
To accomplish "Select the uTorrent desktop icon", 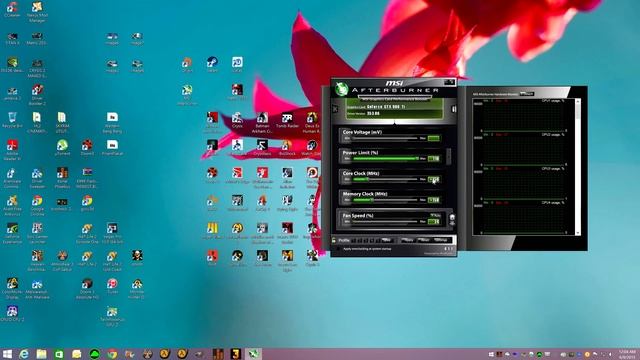I will tap(62, 148).
